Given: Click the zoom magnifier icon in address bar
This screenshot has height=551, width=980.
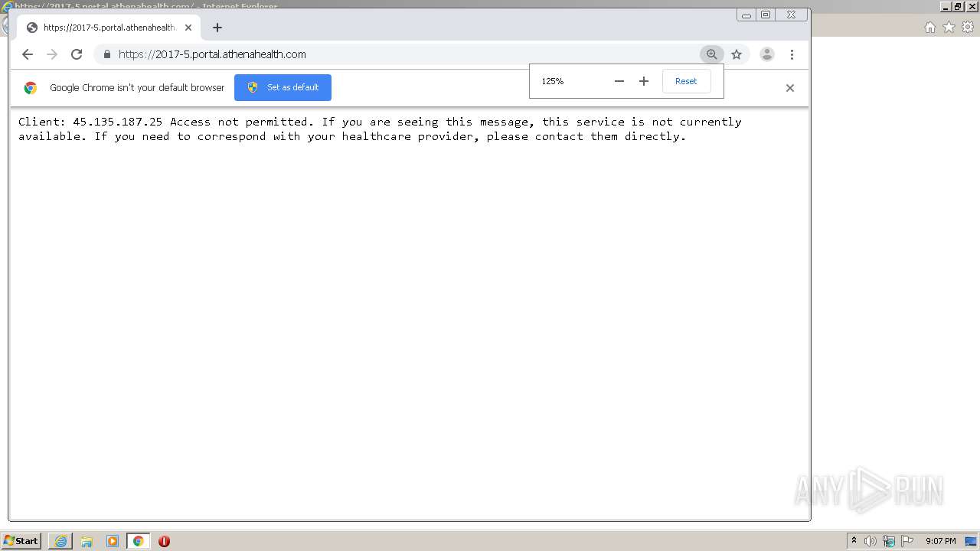Looking at the screenshot, I should pyautogui.click(x=711, y=54).
